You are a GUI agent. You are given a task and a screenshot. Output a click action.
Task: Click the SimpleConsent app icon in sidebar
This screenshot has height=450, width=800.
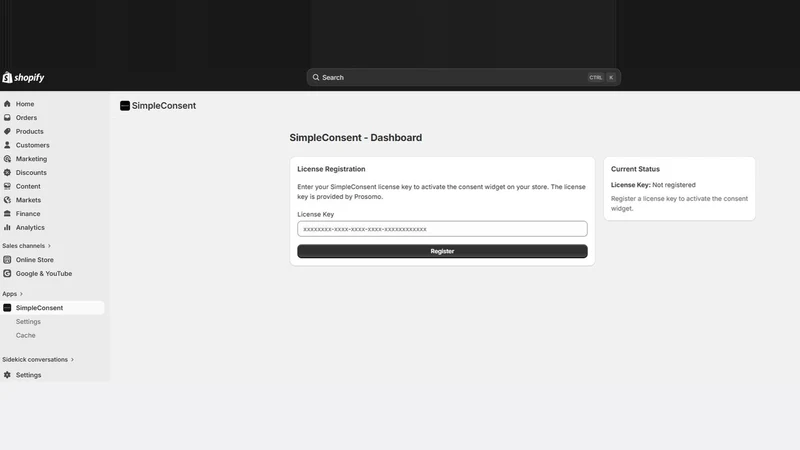(7, 308)
